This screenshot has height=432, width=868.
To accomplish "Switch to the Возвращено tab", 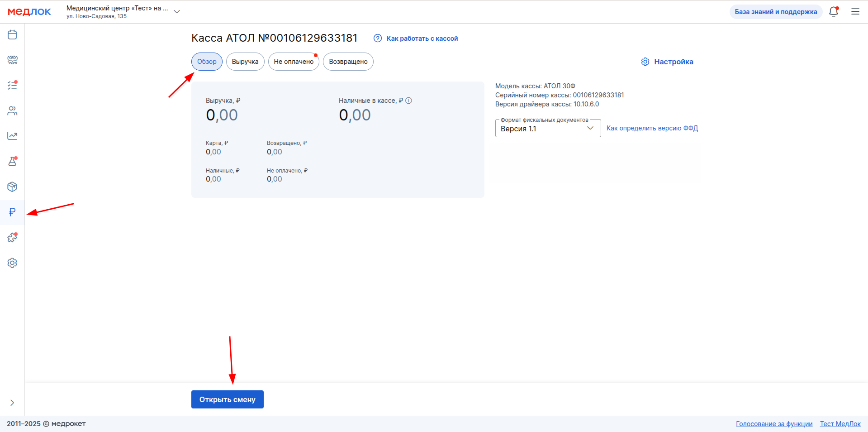I will (348, 62).
